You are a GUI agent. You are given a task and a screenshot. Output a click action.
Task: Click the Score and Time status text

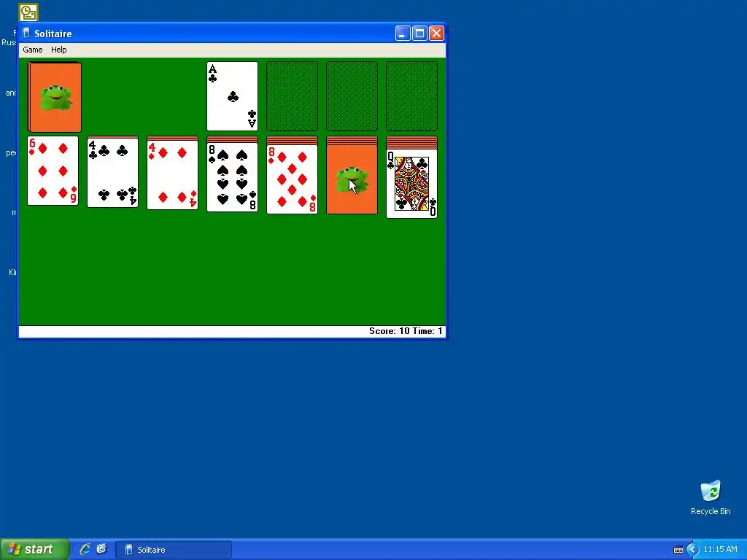(406, 331)
